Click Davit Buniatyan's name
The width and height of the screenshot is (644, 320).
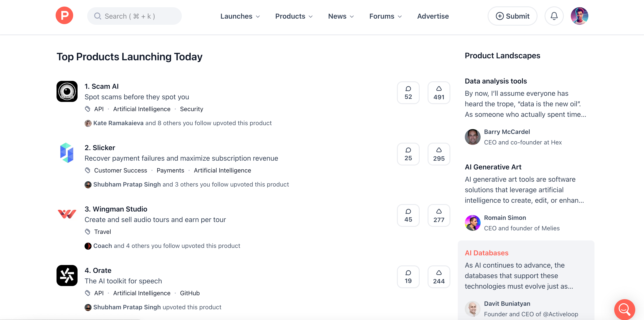coord(507,304)
